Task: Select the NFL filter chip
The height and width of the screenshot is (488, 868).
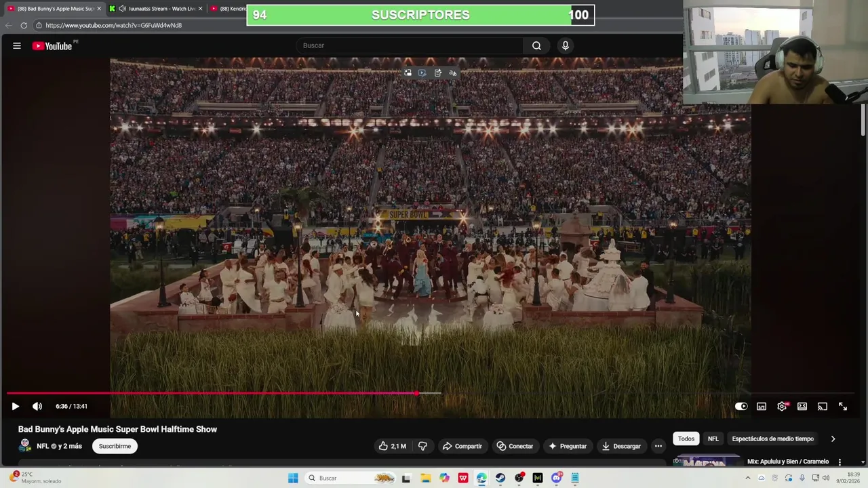Action: (713, 439)
